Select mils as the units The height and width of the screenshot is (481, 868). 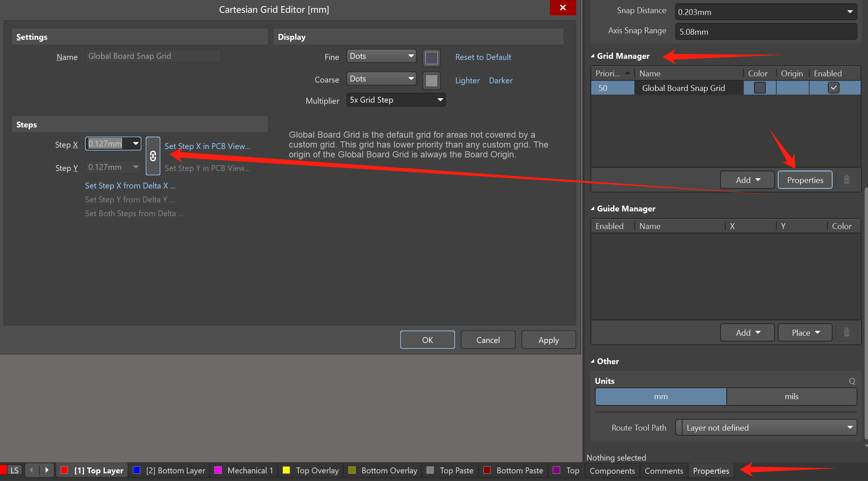click(791, 396)
